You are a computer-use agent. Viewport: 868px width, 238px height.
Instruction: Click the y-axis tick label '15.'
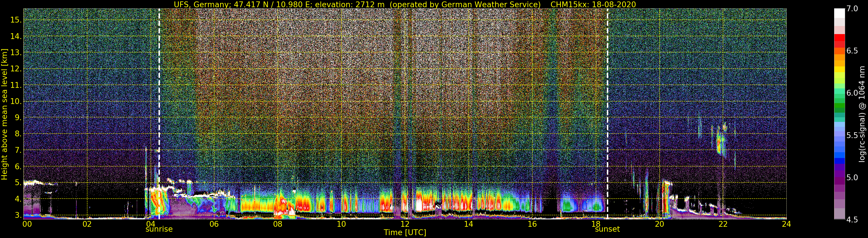point(16,20)
